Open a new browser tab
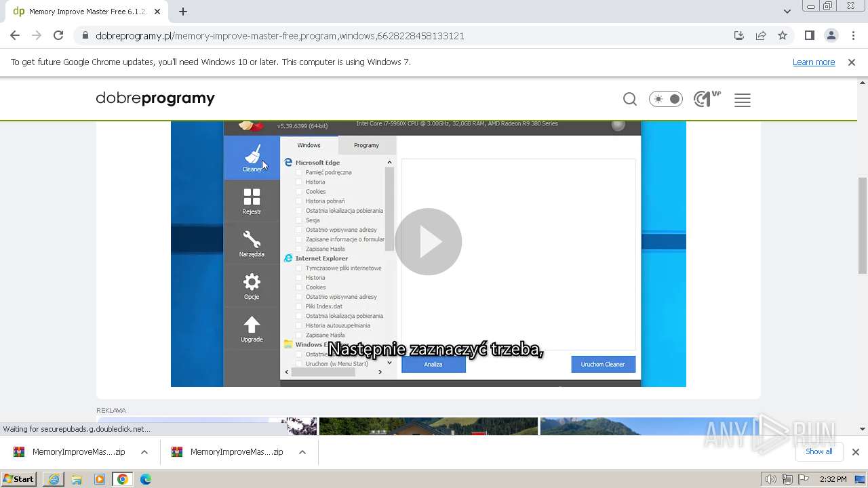The width and height of the screenshot is (868, 488). tap(183, 12)
